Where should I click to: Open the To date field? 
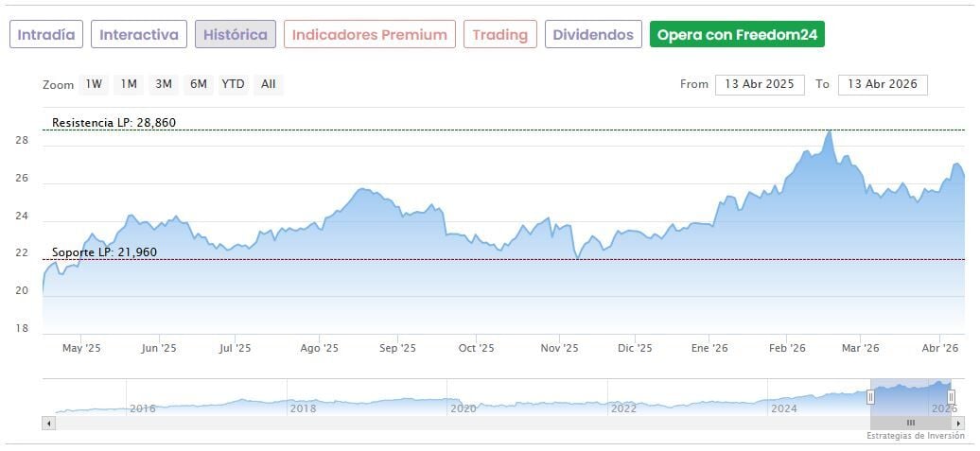883,84
